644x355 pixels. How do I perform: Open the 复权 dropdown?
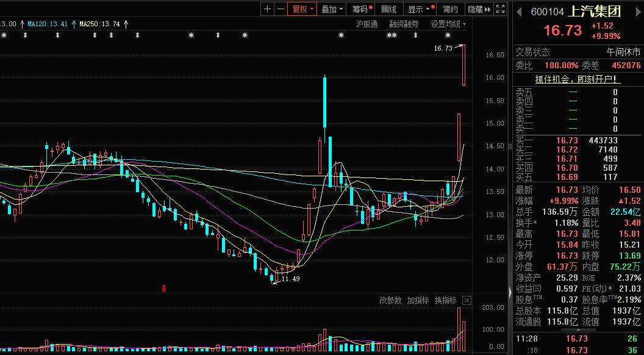click(302, 9)
